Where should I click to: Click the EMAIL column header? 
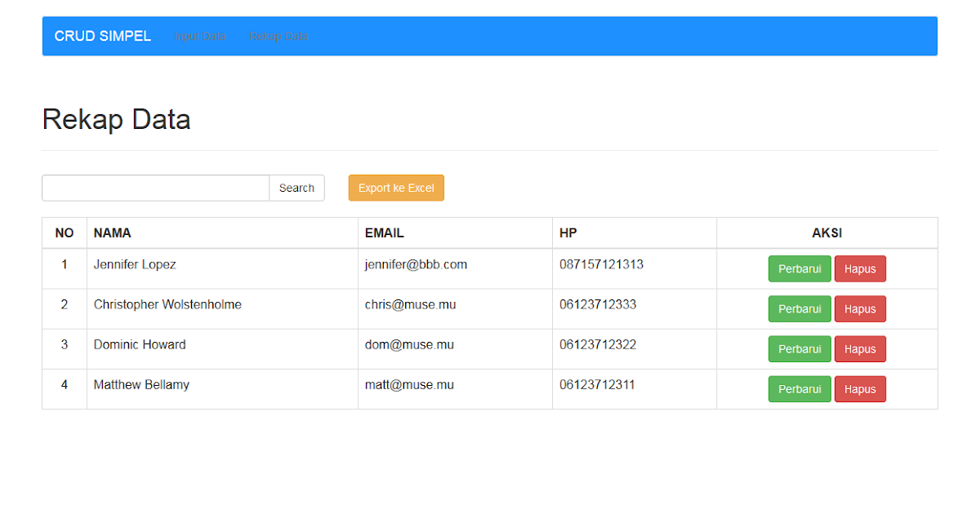tap(384, 233)
